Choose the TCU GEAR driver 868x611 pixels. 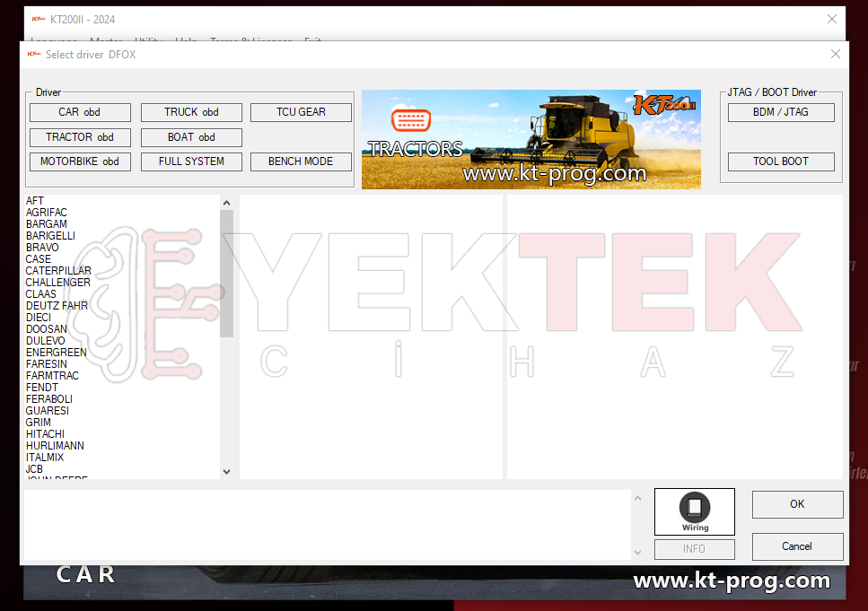(x=301, y=112)
